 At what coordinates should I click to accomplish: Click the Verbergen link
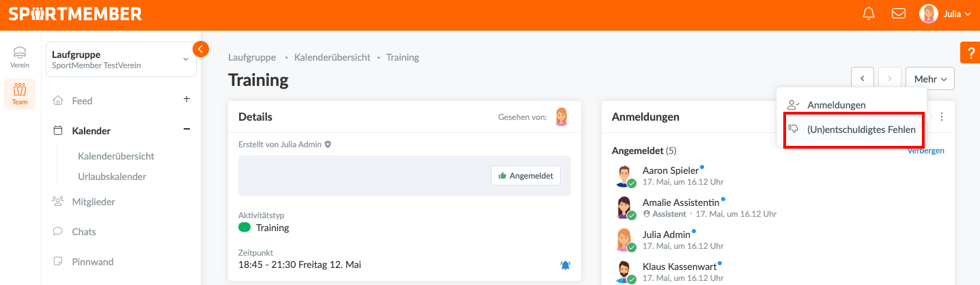(x=925, y=151)
